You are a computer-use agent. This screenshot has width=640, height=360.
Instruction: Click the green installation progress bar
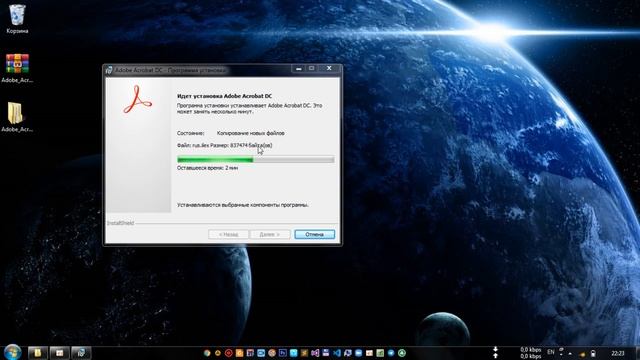(256, 160)
